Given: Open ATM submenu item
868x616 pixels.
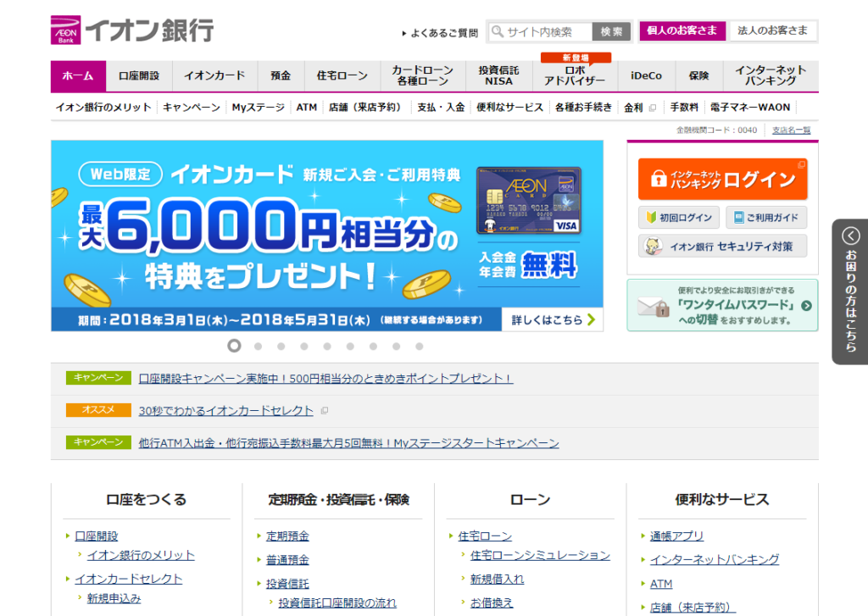Looking at the screenshot, I should (306, 108).
